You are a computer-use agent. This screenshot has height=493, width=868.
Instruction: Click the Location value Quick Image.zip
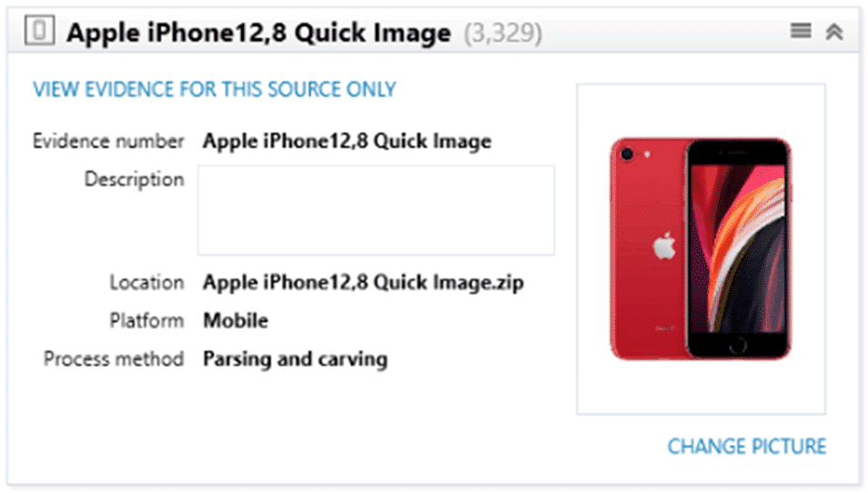click(363, 283)
